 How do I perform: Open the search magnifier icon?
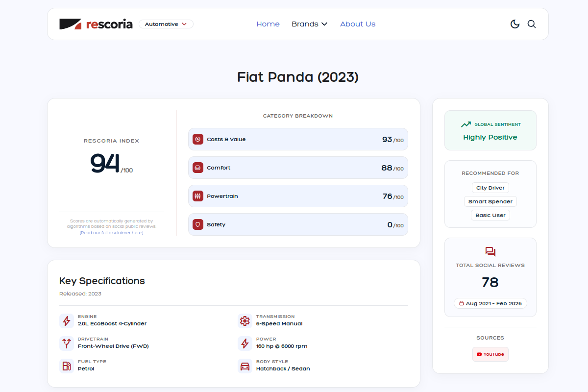click(x=532, y=24)
